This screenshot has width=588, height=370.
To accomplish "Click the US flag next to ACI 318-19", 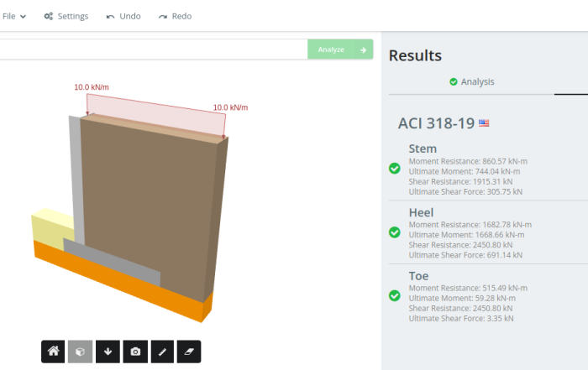I will [484, 123].
